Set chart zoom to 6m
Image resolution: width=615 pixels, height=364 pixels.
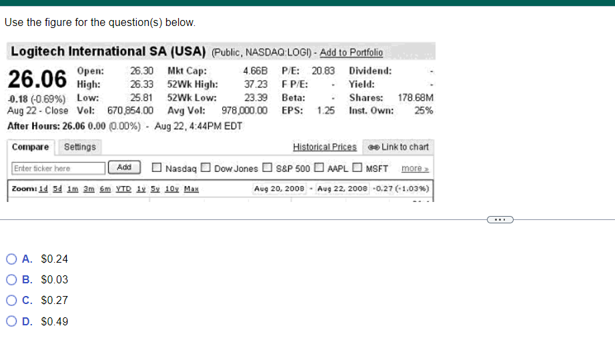(105, 189)
